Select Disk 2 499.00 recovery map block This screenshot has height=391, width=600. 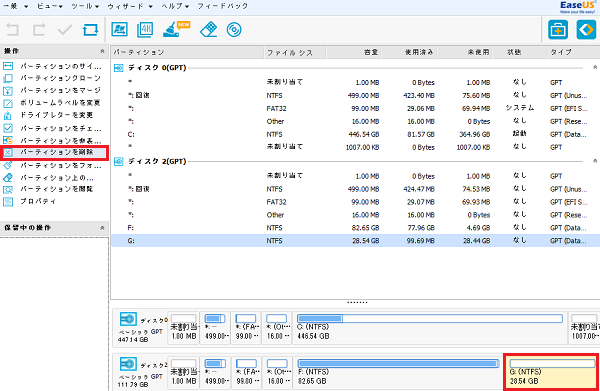coord(215,373)
